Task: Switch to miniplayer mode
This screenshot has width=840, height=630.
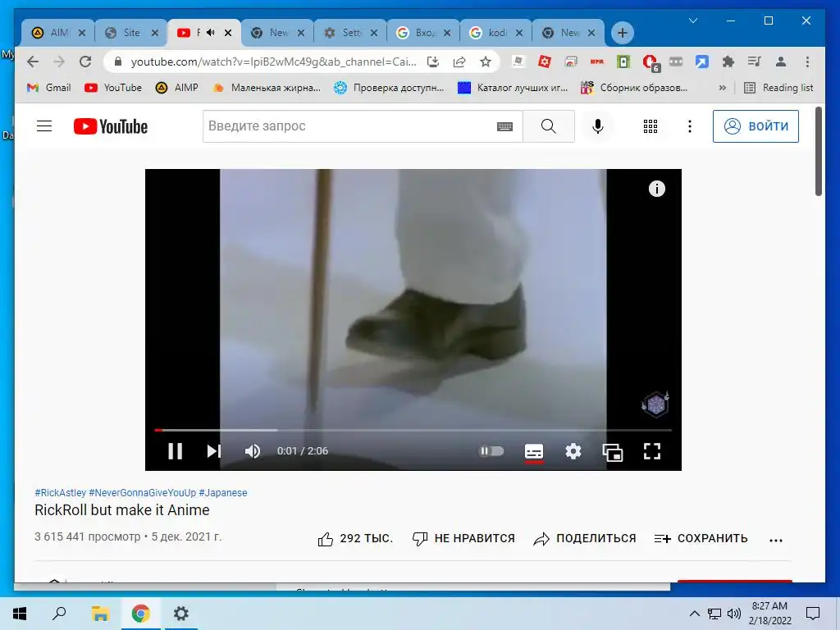Action: pos(612,452)
